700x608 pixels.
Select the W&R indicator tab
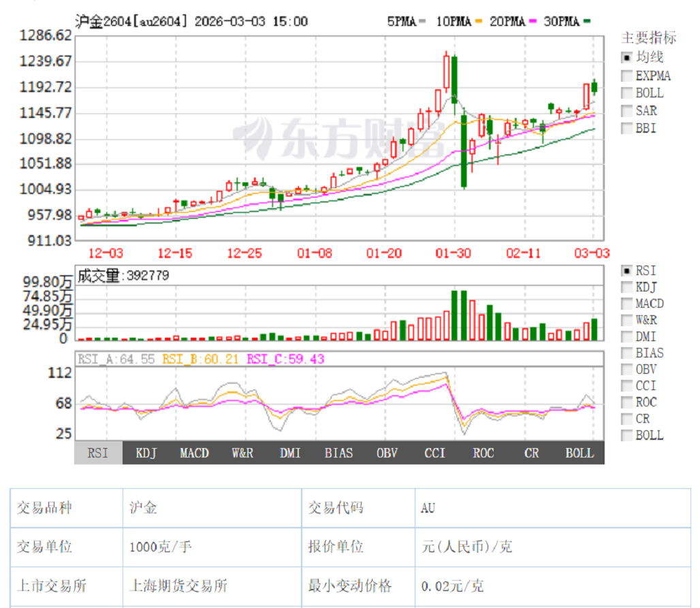point(242,453)
